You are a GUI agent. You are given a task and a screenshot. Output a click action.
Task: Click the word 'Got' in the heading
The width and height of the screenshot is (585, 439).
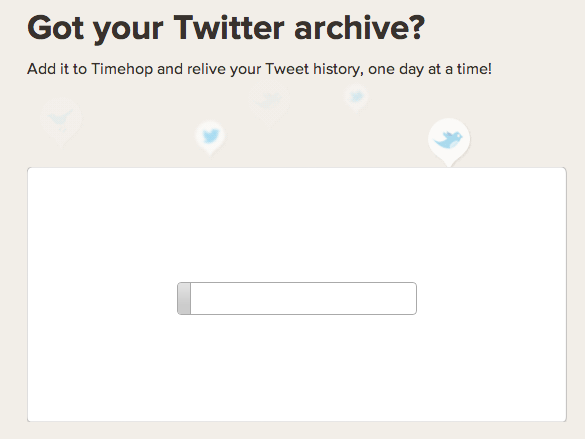pos(56,28)
